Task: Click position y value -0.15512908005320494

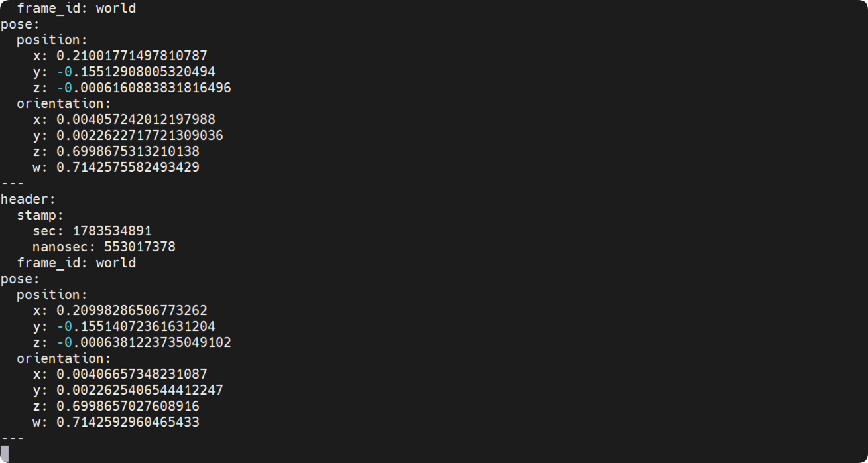Action: coord(136,72)
